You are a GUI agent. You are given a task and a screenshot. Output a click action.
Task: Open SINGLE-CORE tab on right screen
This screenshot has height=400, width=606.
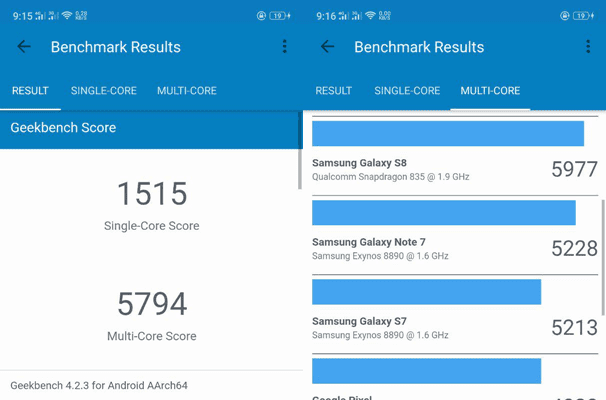(x=407, y=91)
